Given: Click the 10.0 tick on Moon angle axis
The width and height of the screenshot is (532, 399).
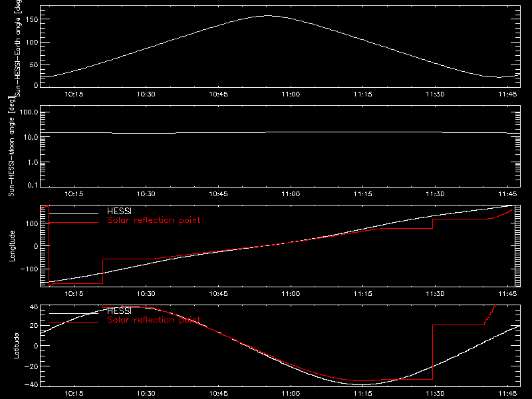Looking at the screenshot, I should (31, 137).
